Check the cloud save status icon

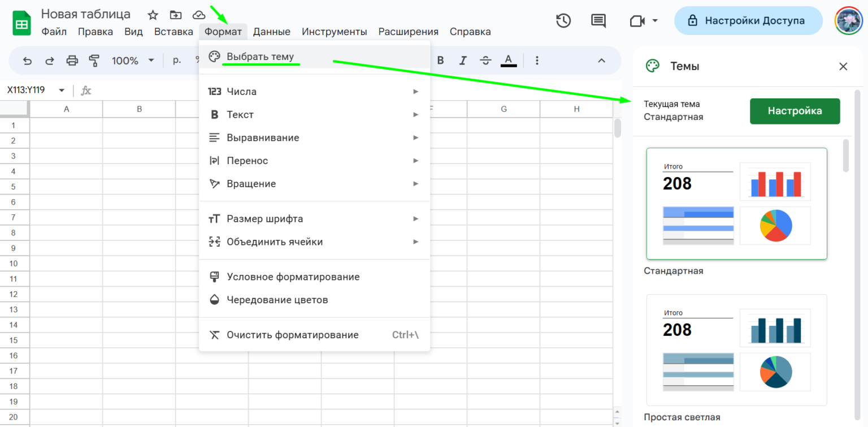199,15
